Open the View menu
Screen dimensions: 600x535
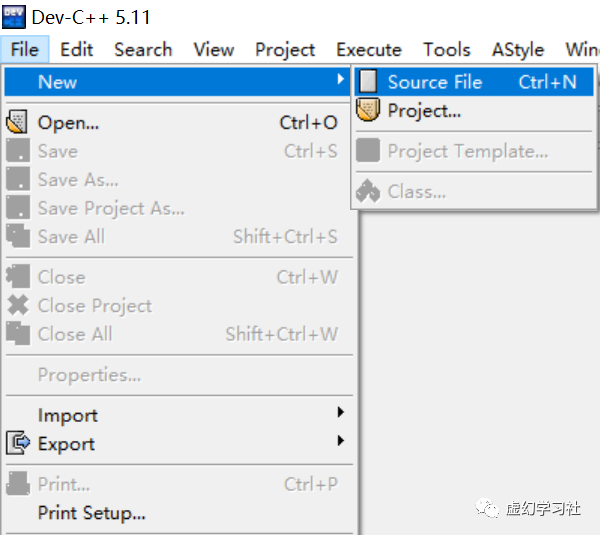[x=213, y=49]
